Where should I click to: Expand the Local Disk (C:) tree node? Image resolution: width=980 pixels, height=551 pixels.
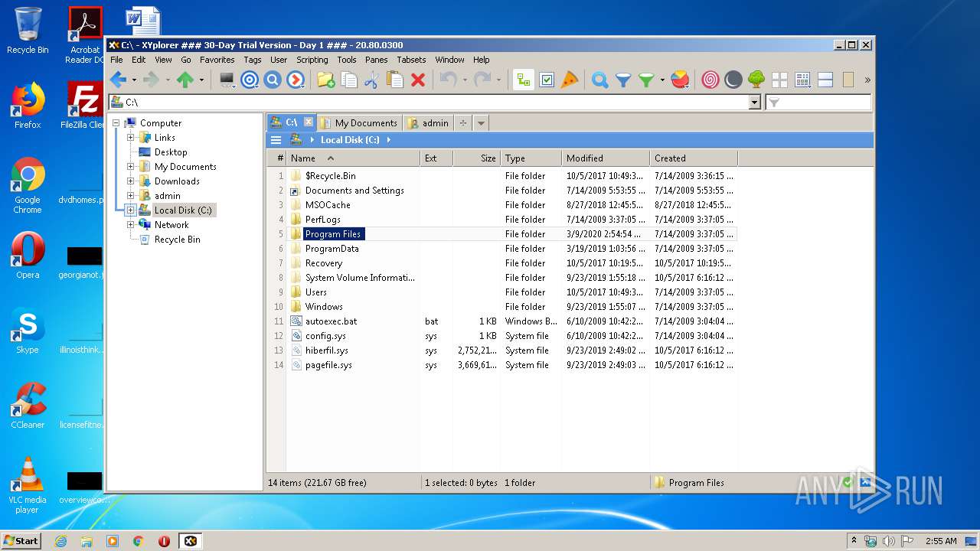pos(130,210)
